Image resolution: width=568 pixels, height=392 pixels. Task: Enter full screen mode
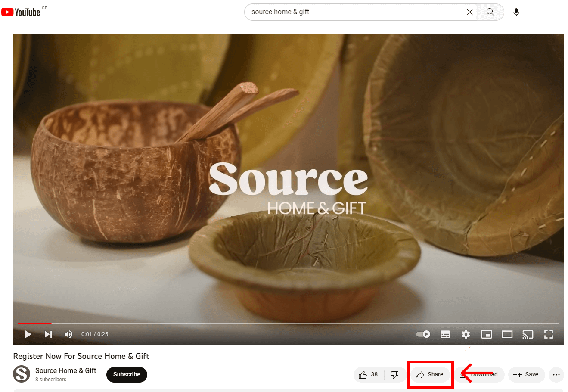(549, 334)
